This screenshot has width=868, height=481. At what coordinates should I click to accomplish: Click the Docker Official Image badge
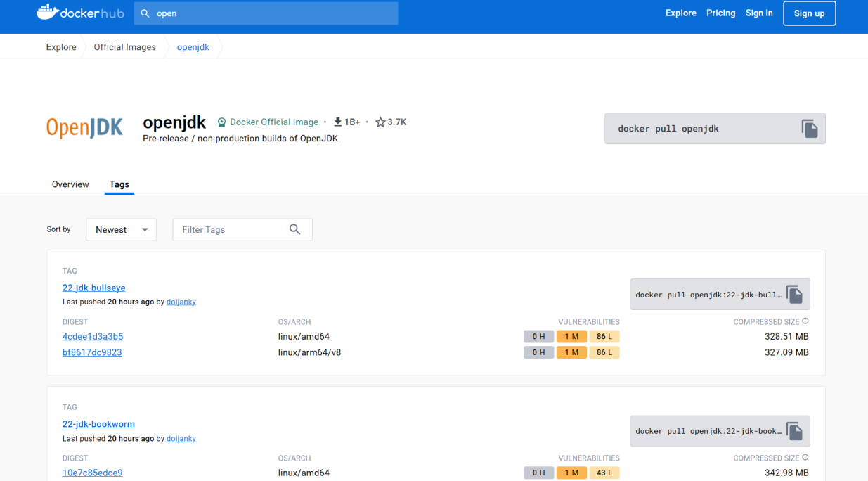point(268,122)
